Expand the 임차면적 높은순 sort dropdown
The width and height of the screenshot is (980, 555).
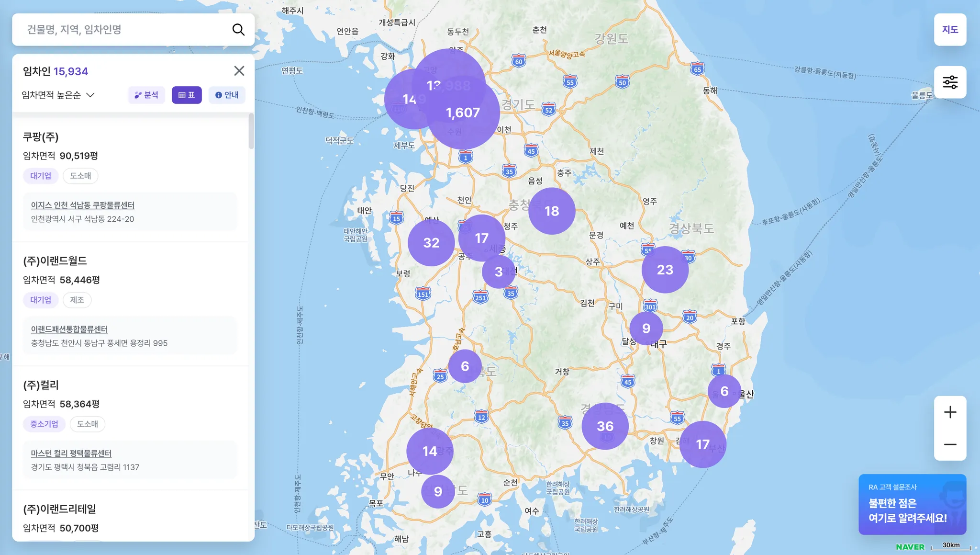click(x=58, y=95)
